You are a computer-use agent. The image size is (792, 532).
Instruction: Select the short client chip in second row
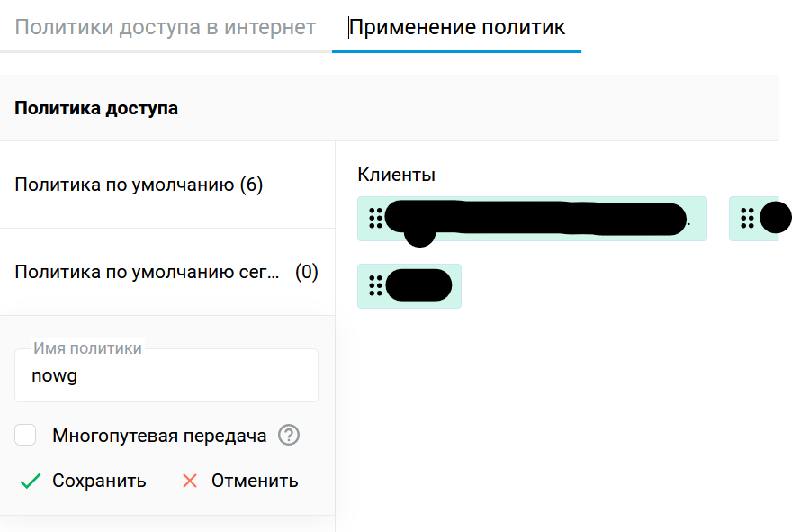pos(409,286)
